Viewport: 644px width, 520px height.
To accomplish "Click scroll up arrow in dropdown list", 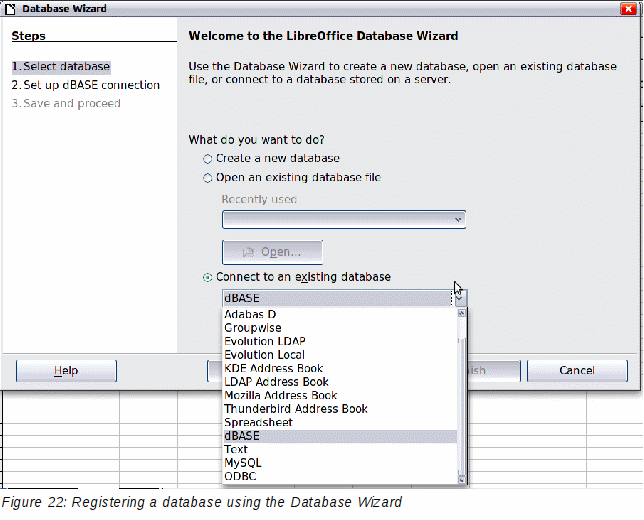I will [462, 313].
